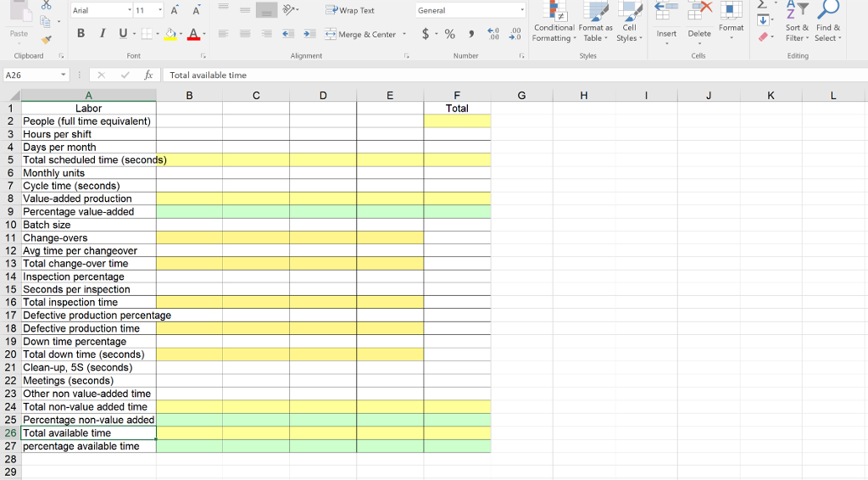The image size is (868, 480).
Task: Click the Insert Function fx button
Action: pyautogui.click(x=148, y=75)
